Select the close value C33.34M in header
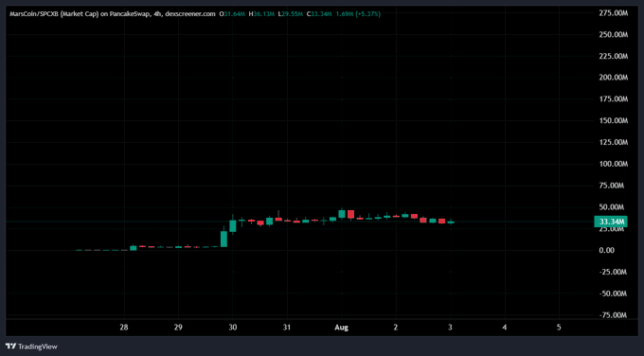The image size is (644, 356). point(319,14)
